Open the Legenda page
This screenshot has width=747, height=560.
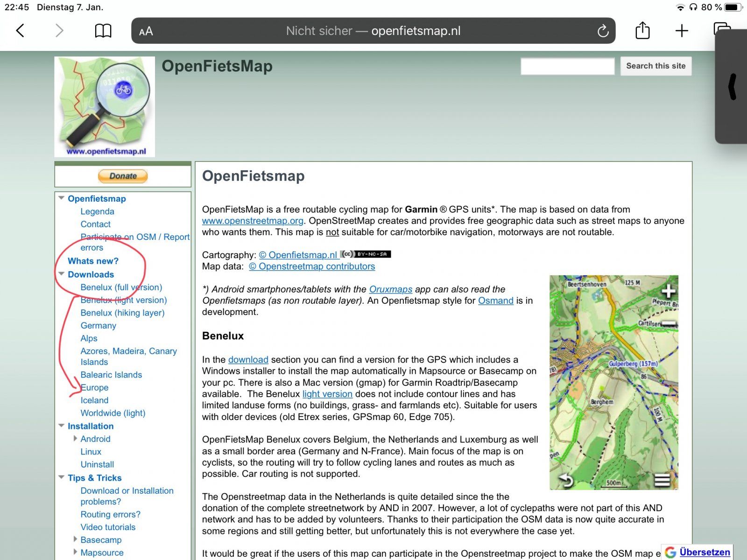(97, 211)
